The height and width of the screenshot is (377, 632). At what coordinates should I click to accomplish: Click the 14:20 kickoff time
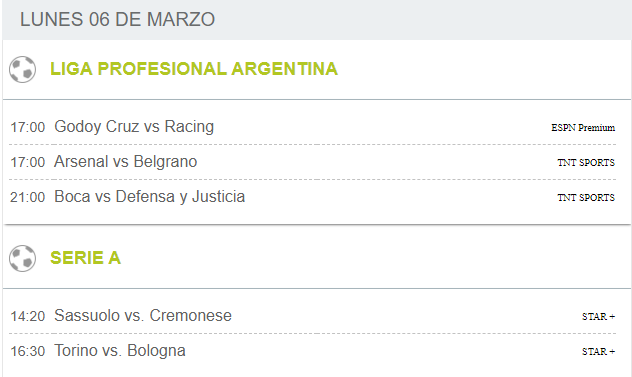[x=27, y=317]
